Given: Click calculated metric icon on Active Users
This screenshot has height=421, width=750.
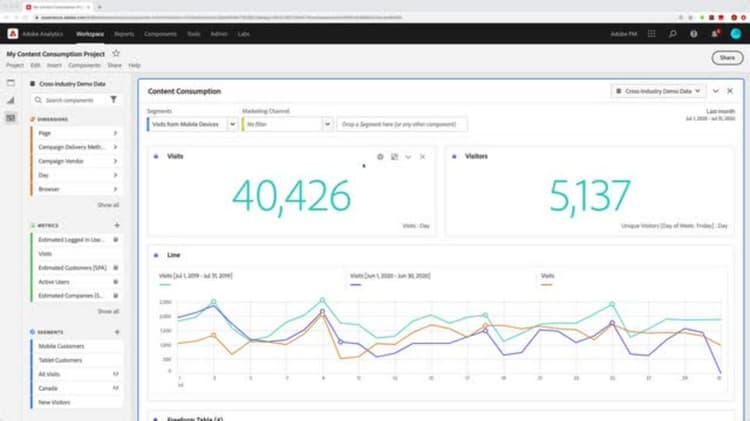Looking at the screenshot, I should coord(116,282).
